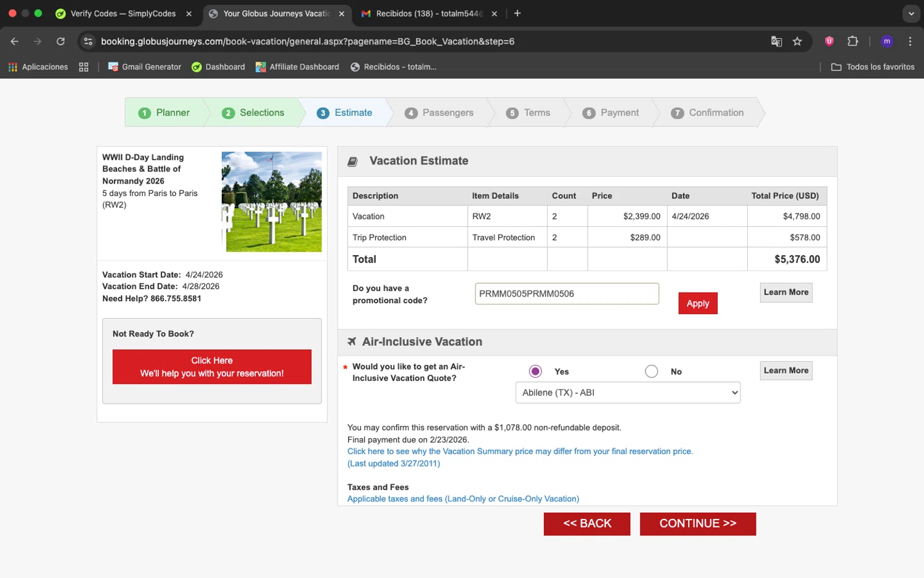This screenshot has height=578, width=924.
Task: Close the Verify Codes tab
Action: (x=189, y=14)
